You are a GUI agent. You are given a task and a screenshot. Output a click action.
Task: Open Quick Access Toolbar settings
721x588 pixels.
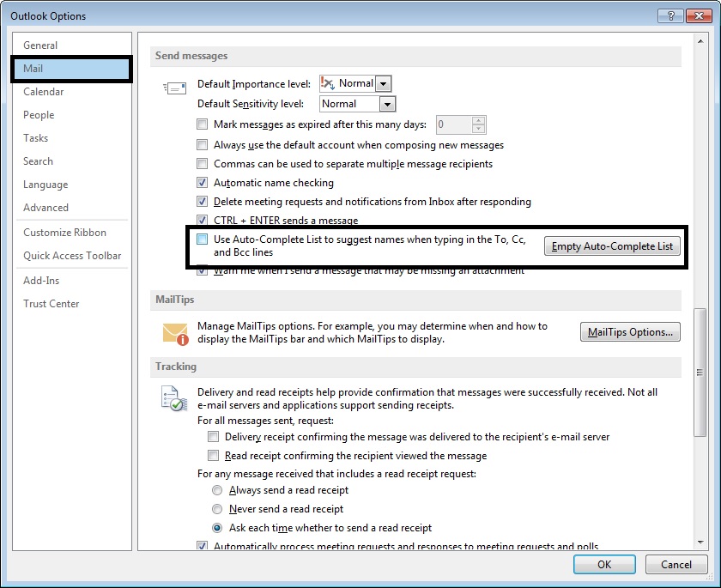(x=72, y=256)
